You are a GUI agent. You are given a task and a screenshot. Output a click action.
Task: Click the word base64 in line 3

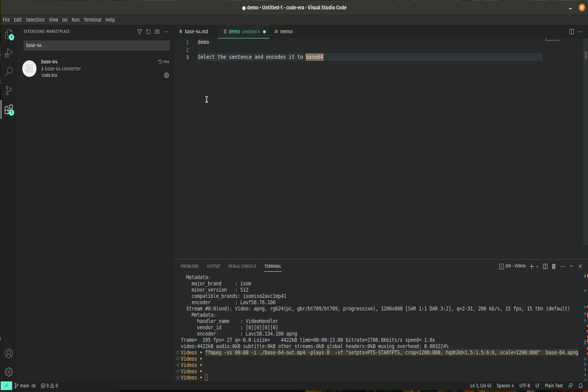pos(315,57)
